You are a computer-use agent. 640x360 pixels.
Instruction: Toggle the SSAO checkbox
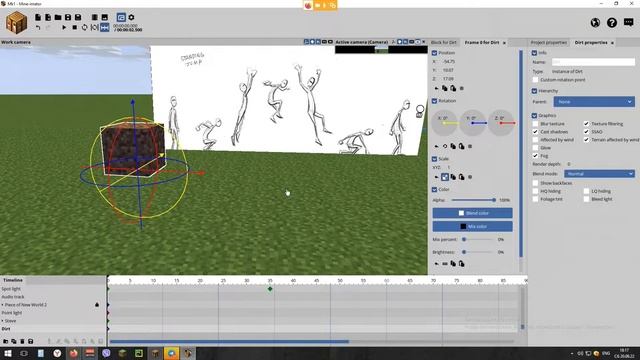pos(586,132)
